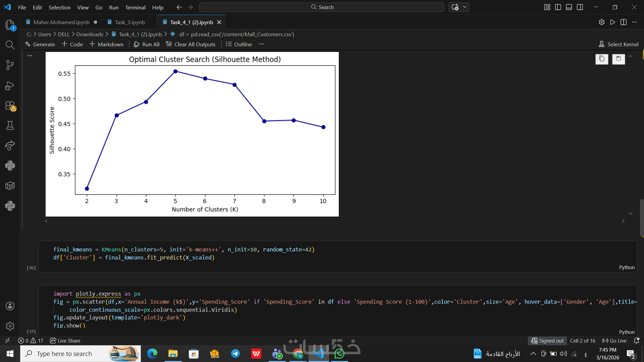Switch to the Task_3.ipynb tab
644x362 pixels.
point(129,22)
